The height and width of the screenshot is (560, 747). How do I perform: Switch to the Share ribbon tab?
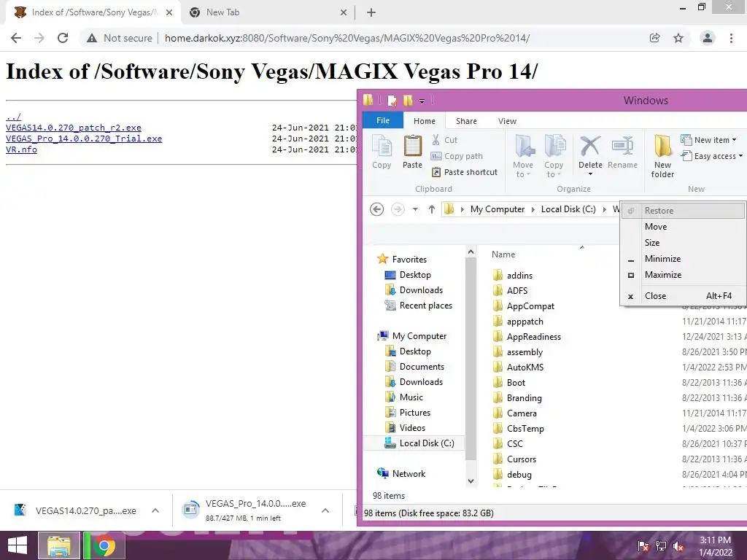click(466, 121)
